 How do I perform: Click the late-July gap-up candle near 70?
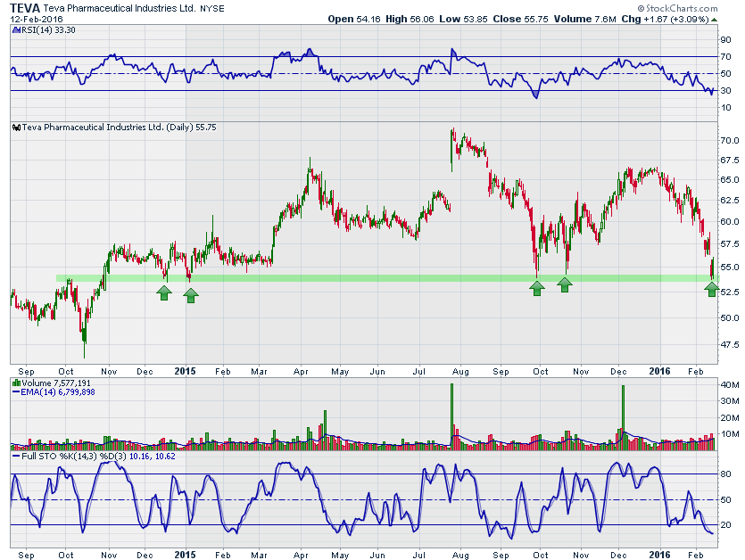[x=452, y=150]
